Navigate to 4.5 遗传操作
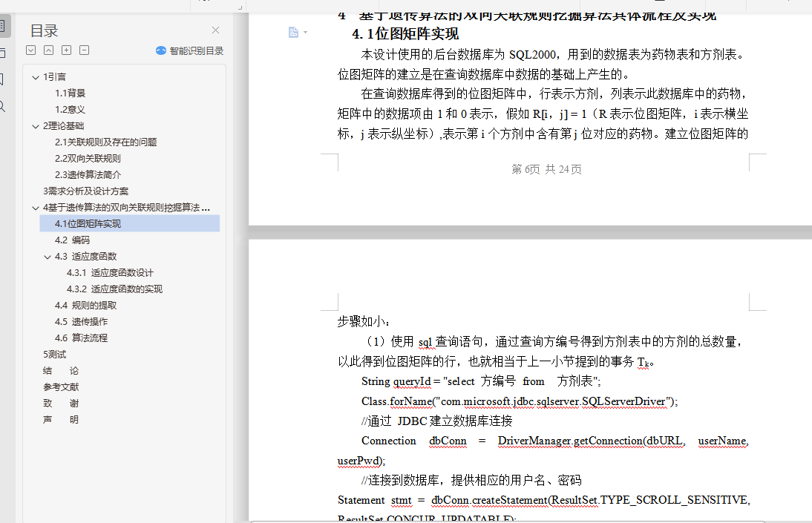Viewport: 812px width, 523px height. tap(82, 321)
